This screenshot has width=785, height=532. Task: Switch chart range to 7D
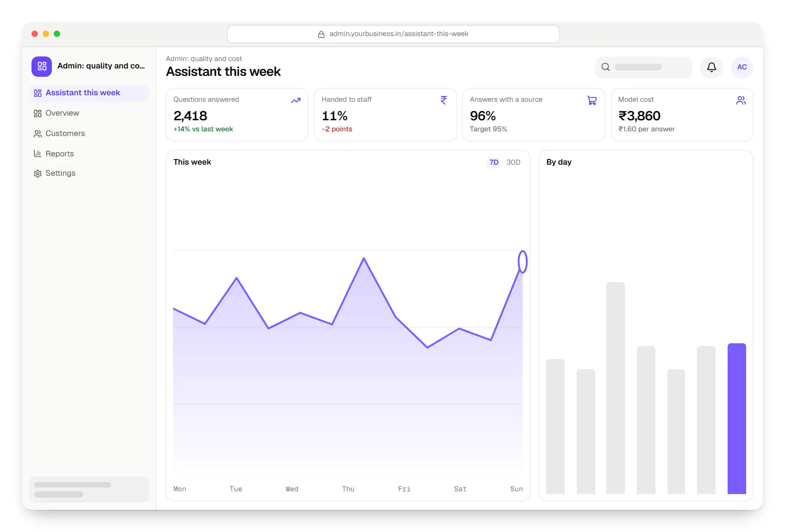click(494, 162)
